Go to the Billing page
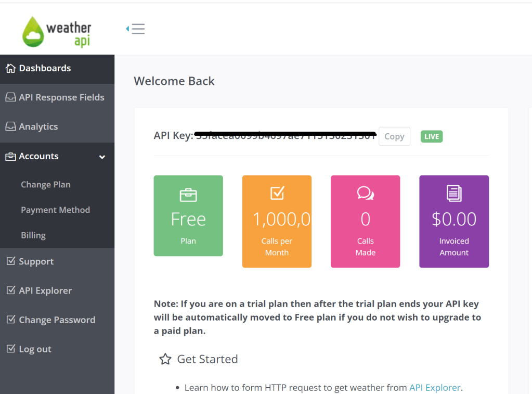Screen dimensions: 532x394 (33, 235)
